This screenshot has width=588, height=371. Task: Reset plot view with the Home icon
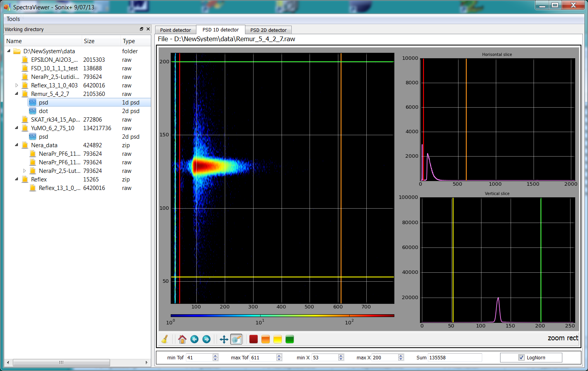coord(182,339)
